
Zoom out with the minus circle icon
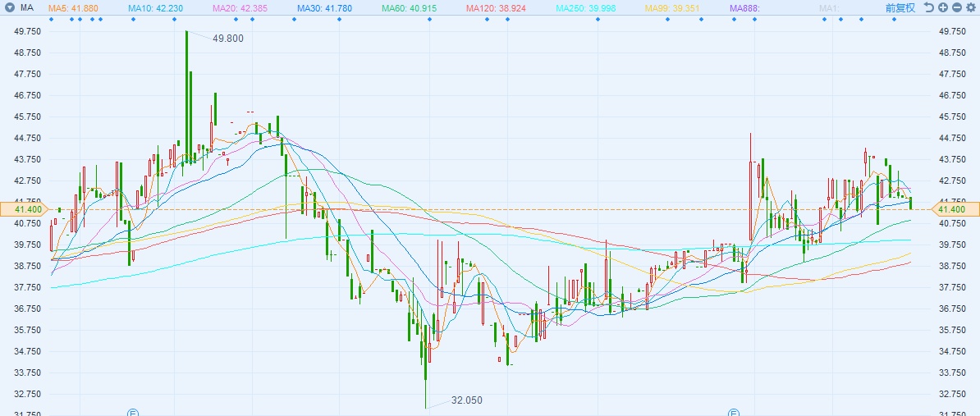click(956, 7)
